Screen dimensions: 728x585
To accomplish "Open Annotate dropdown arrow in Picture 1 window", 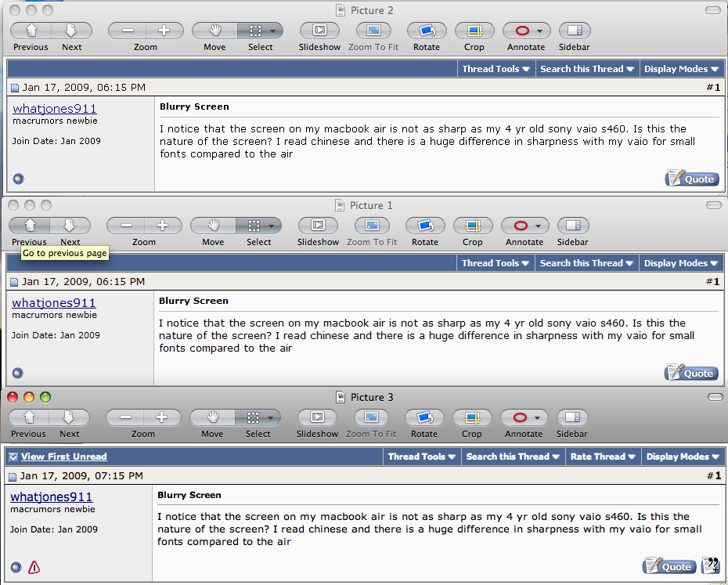I will click(538, 226).
